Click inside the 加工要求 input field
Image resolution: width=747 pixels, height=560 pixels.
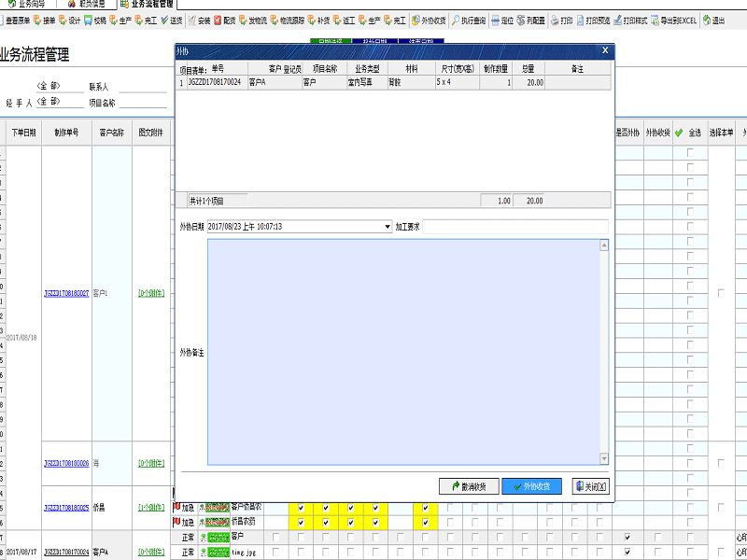tap(514, 227)
